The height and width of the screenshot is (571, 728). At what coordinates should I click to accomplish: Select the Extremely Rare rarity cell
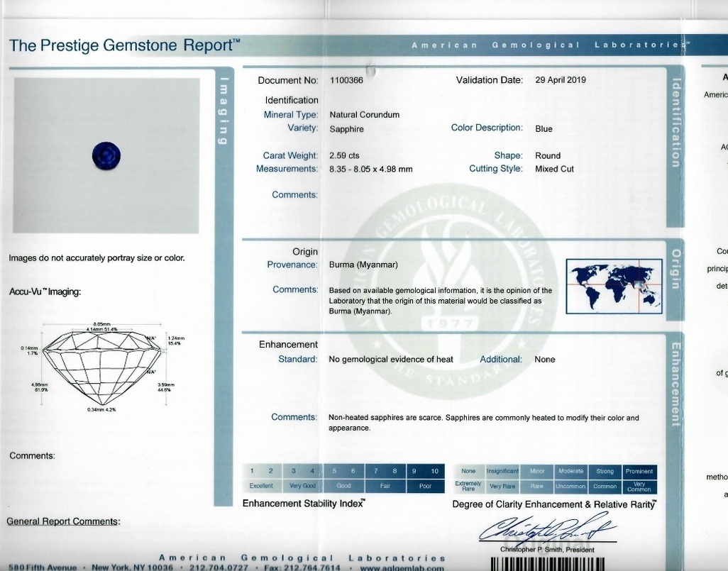point(468,487)
